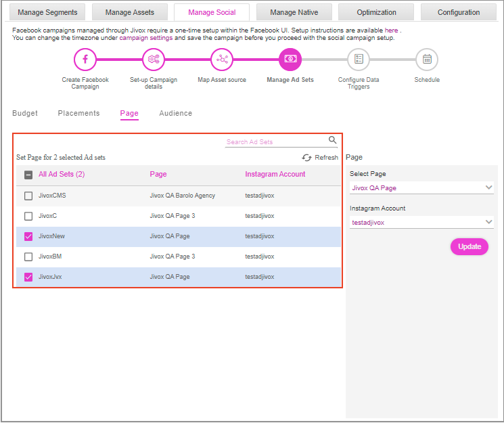Open the Configuration tab

(459, 12)
